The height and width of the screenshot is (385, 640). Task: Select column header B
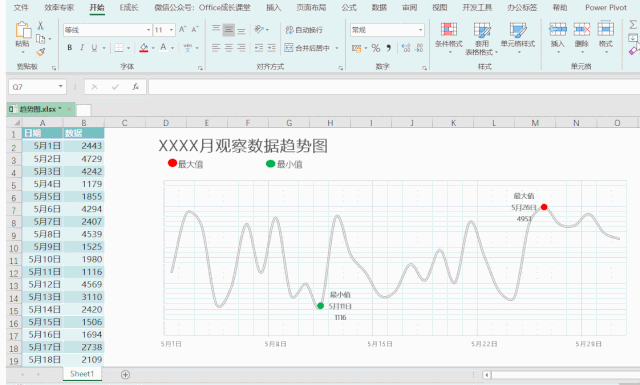(84, 122)
